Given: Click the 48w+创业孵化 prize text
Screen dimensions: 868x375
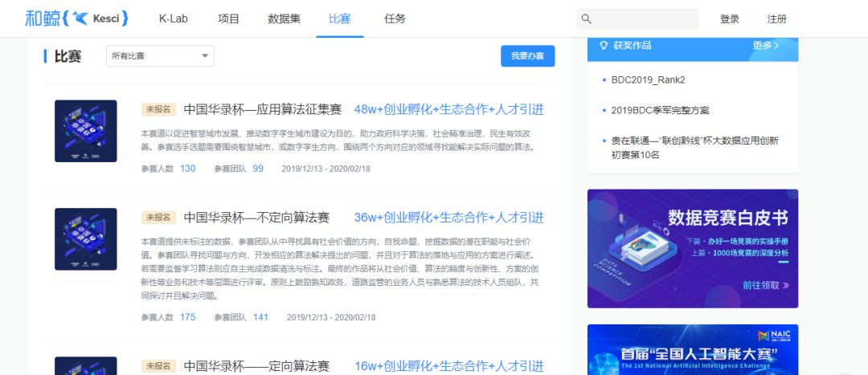Looking at the screenshot, I should coord(449,109).
